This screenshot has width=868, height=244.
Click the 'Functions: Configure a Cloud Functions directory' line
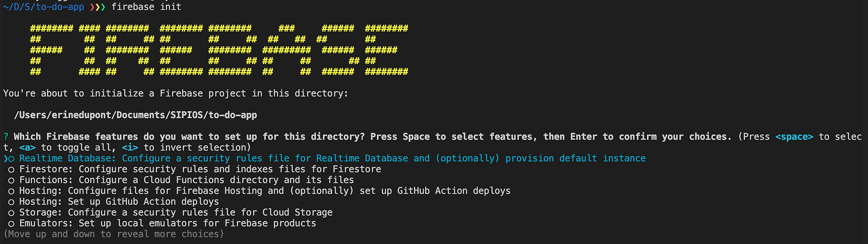point(187,180)
